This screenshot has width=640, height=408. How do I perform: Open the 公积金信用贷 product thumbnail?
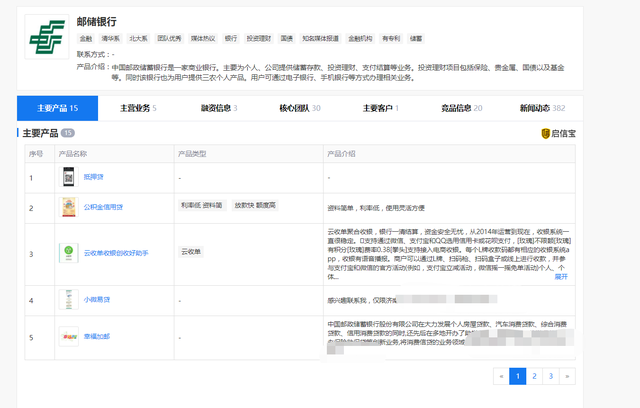coord(69,207)
